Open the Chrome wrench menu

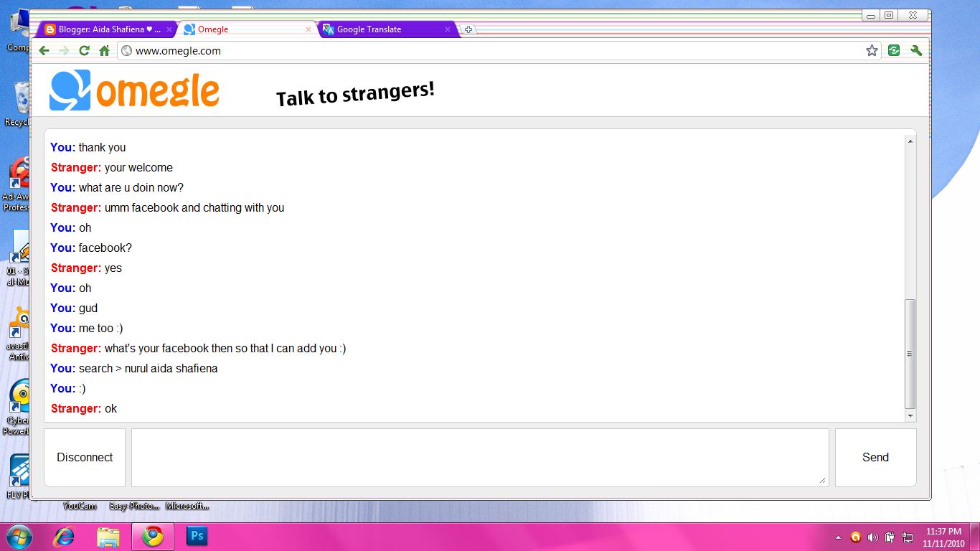click(916, 50)
